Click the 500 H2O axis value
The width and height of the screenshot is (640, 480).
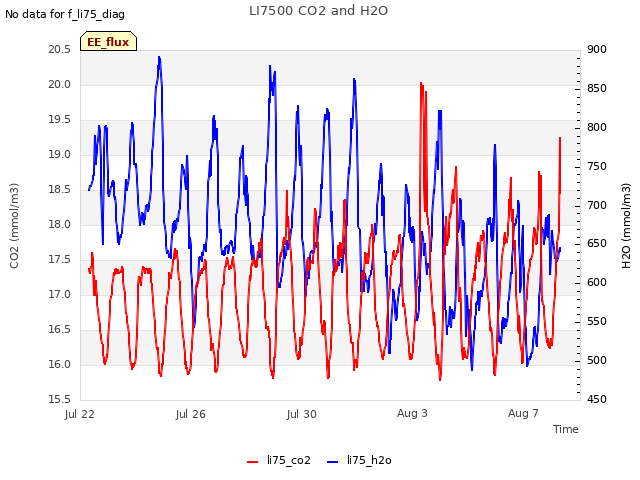click(597, 360)
